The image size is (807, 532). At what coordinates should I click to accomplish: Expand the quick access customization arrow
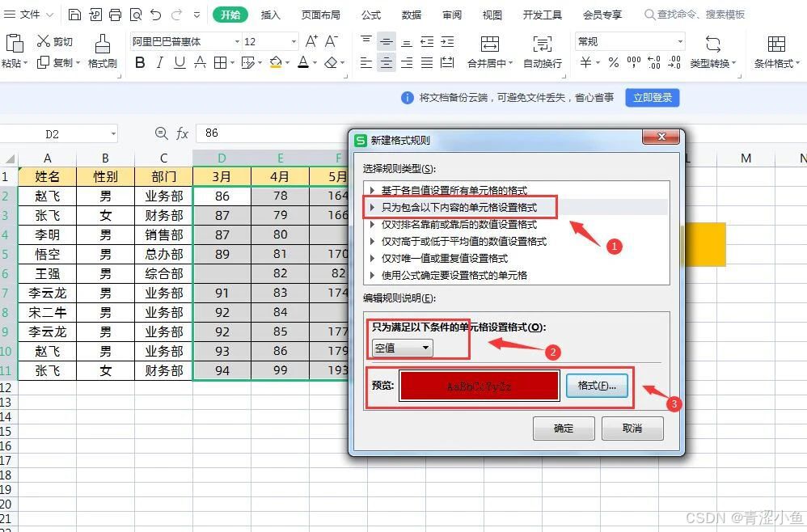tap(196, 15)
